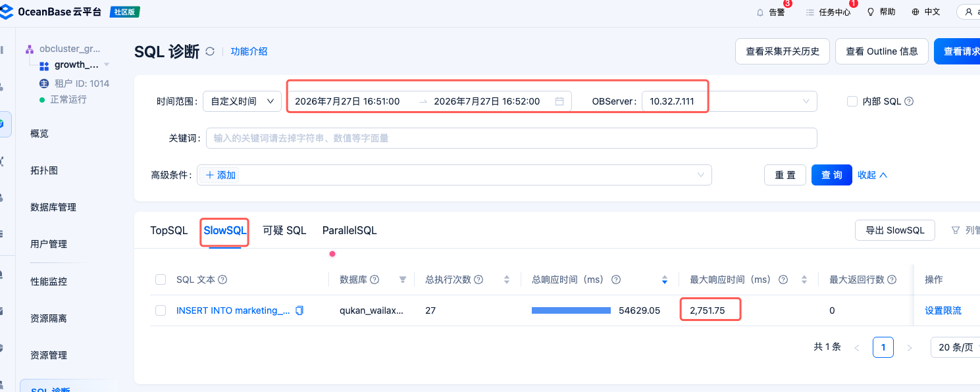Click the previous page arrow

pyautogui.click(x=857, y=347)
